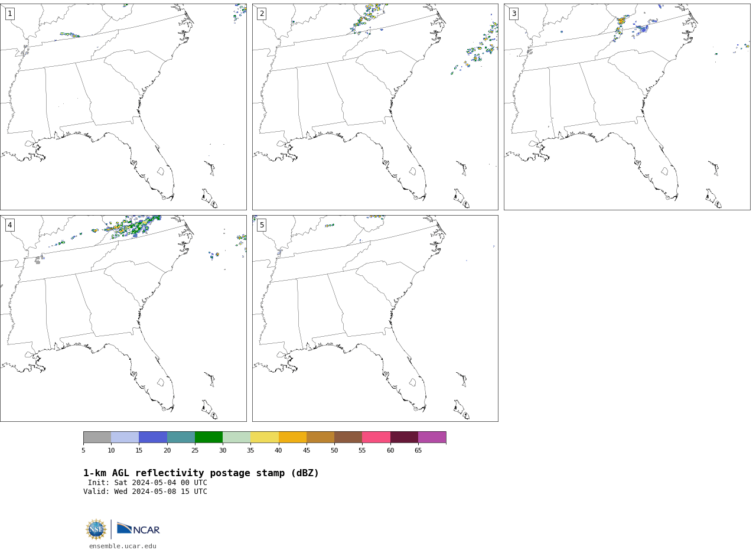
Task: Open ensemble member 1 reflectivity map
Action: (123, 107)
